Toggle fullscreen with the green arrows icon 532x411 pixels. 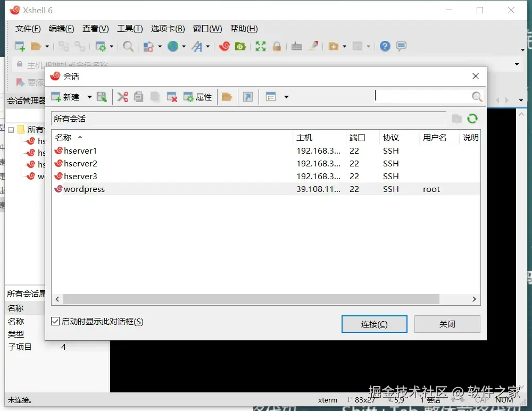261,46
